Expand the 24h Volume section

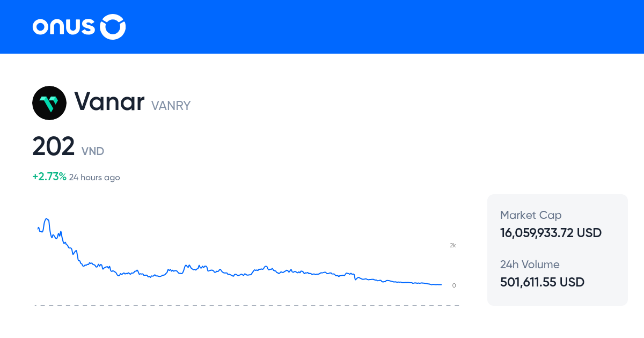click(530, 264)
